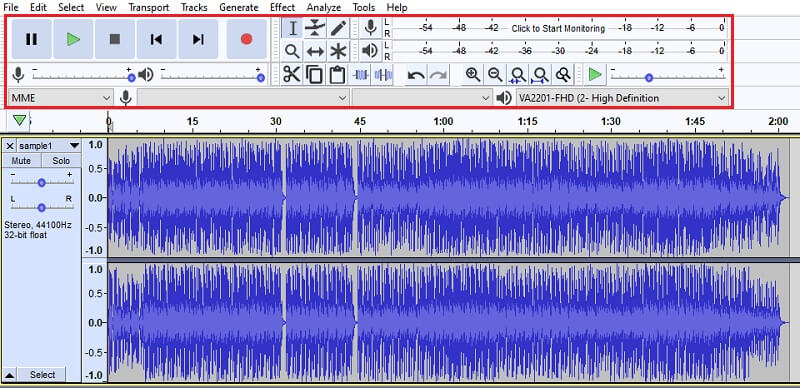Open the recording device dropdown
The image size is (800, 388).
click(x=243, y=98)
